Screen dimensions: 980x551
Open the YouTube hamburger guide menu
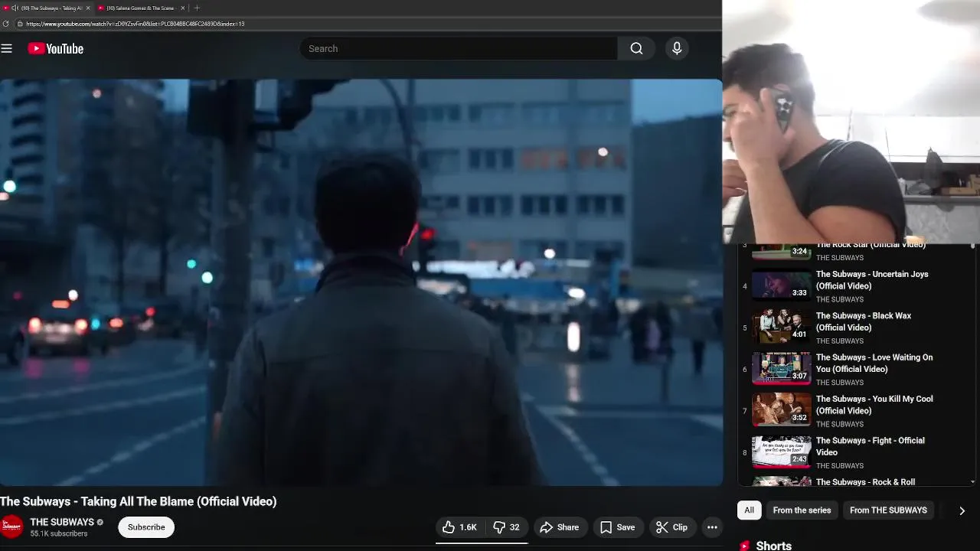(7, 48)
